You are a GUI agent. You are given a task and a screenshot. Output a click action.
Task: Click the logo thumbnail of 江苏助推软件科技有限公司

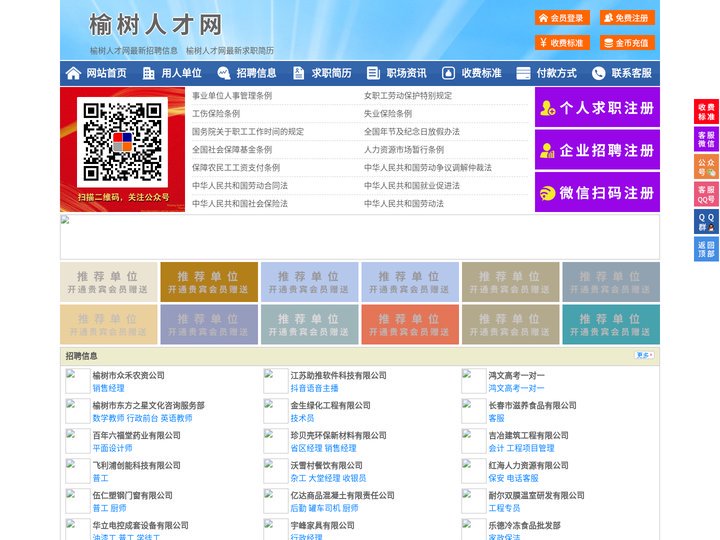point(276,381)
